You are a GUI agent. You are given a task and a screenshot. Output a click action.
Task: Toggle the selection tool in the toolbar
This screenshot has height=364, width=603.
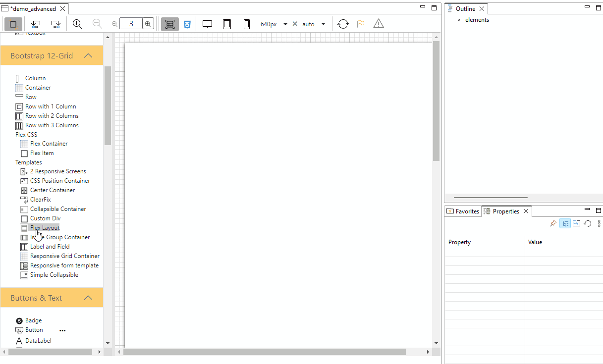point(13,24)
